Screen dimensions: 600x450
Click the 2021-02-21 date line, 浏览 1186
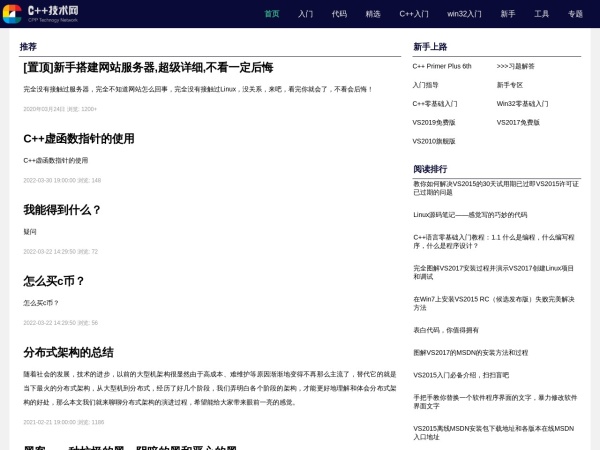64,422
